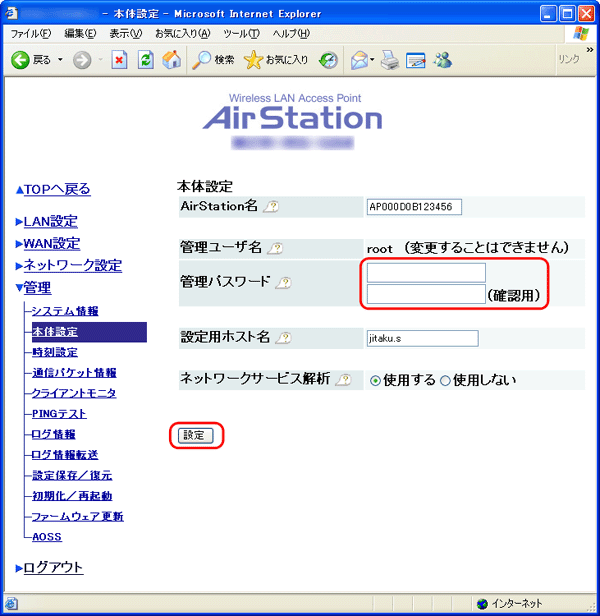Open the クライアントモニタ link

pyautogui.click(x=74, y=393)
